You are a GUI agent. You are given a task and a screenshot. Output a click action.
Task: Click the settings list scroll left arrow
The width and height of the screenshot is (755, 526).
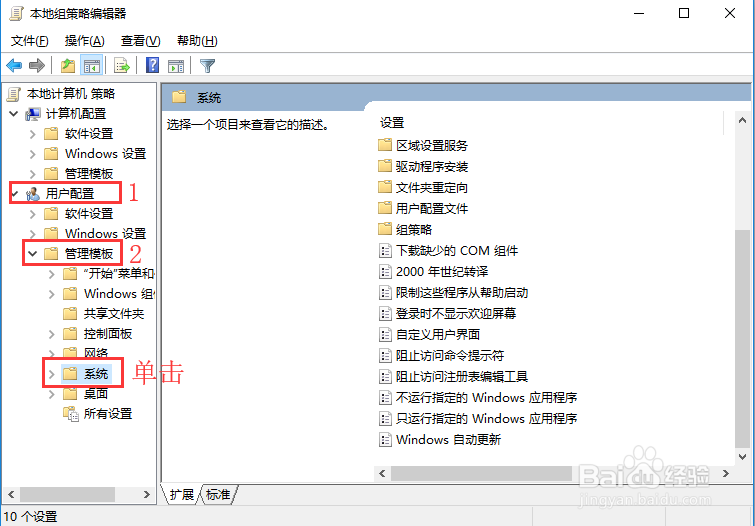tap(382, 473)
